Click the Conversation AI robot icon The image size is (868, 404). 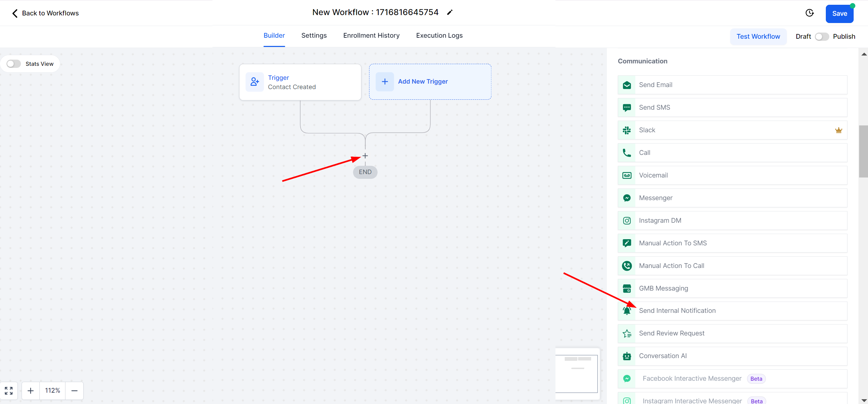[627, 356]
